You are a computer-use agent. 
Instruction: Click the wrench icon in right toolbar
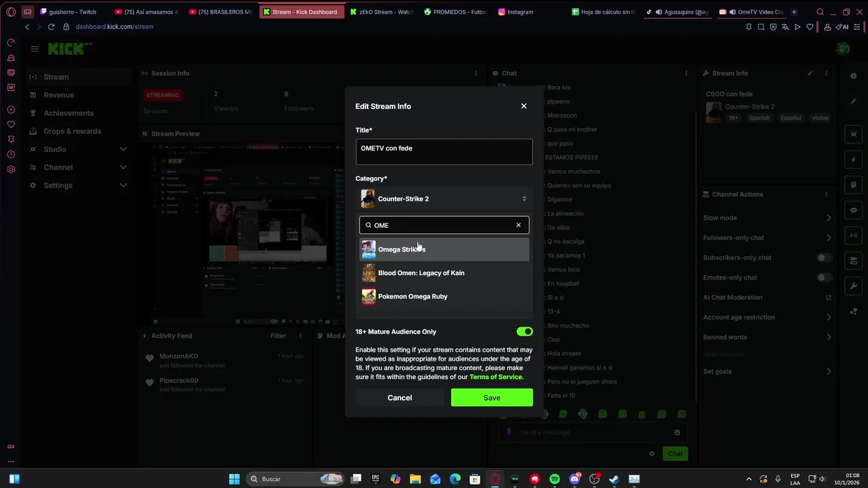click(x=854, y=286)
